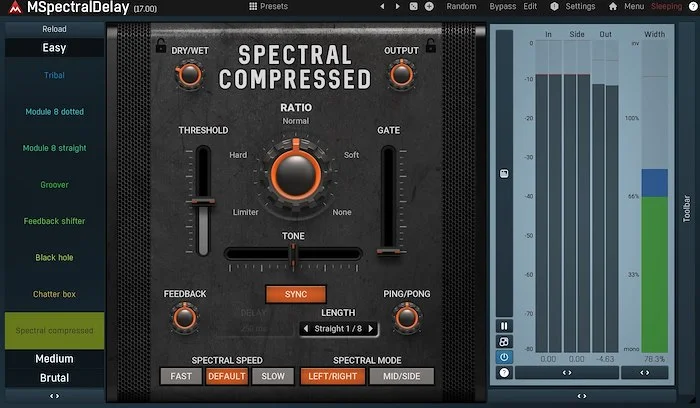This screenshot has height=408, width=700.
Task: Select LEFT/RIGHT spectral mode
Action: (x=333, y=376)
